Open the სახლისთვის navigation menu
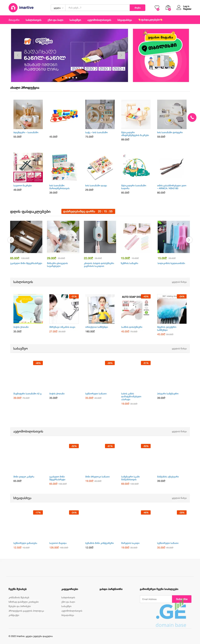This screenshot has height=644, width=200. coord(33,20)
